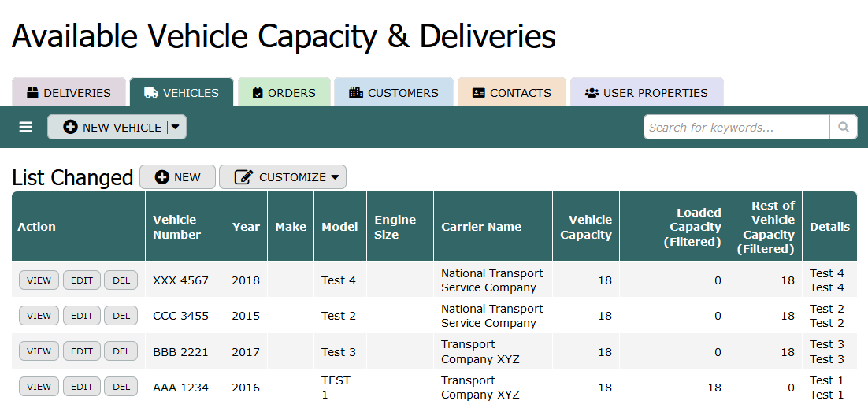Click the Deliveries tab box icon

coord(32,93)
